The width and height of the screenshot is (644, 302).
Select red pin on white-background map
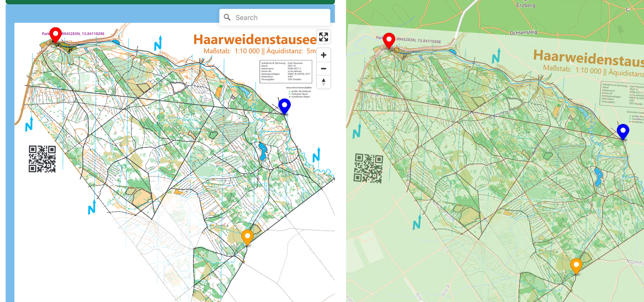(56, 34)
